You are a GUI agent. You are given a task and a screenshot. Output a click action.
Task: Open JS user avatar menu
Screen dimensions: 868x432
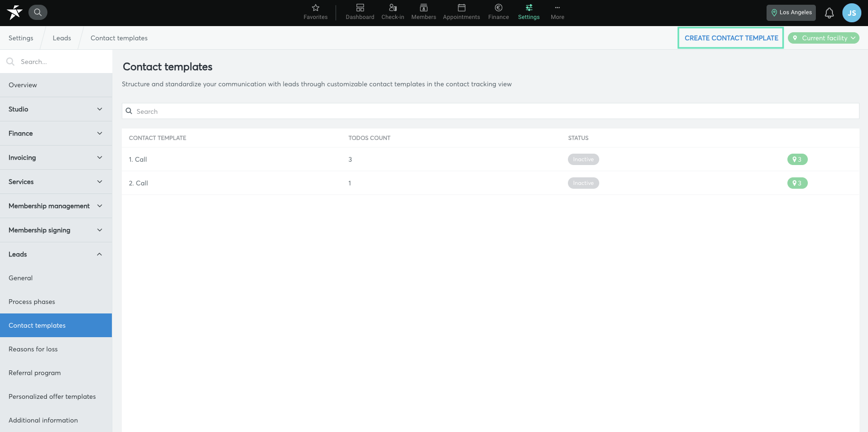851,13
